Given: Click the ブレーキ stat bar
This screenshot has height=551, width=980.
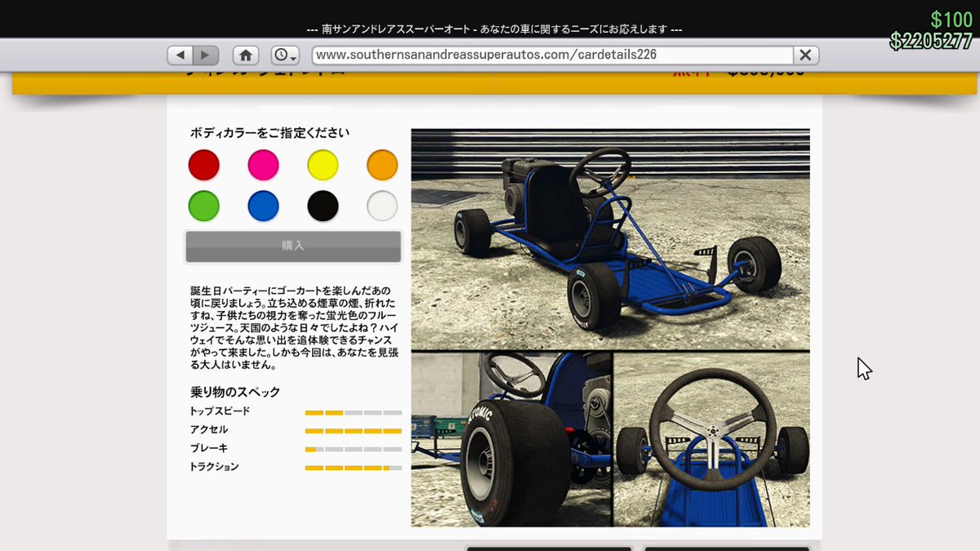Looking at the screenshot, I should click(x=353, y=449).
